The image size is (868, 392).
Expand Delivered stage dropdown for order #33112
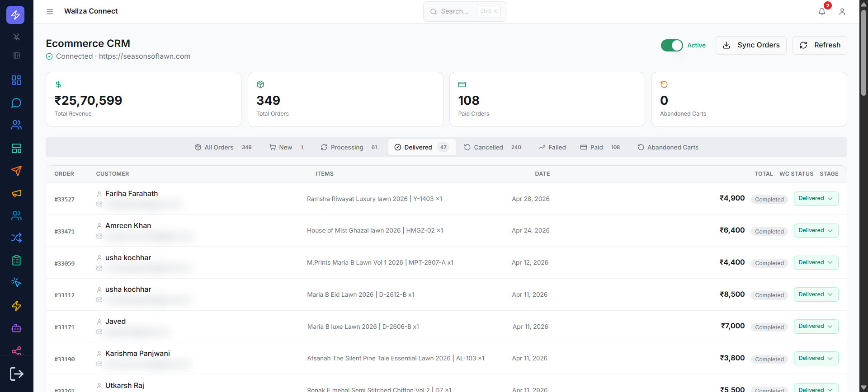816,294
